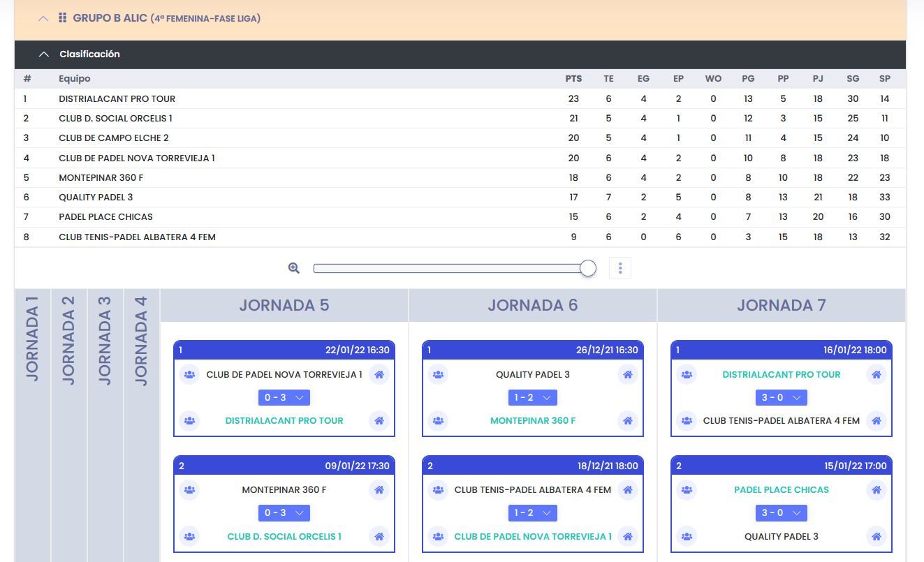Viewport: 924px width, 562px height.
Task: Open 3 - 0 score dropdown for Padel Place vs Quality Padel
Action: click(x=782, y=513)
